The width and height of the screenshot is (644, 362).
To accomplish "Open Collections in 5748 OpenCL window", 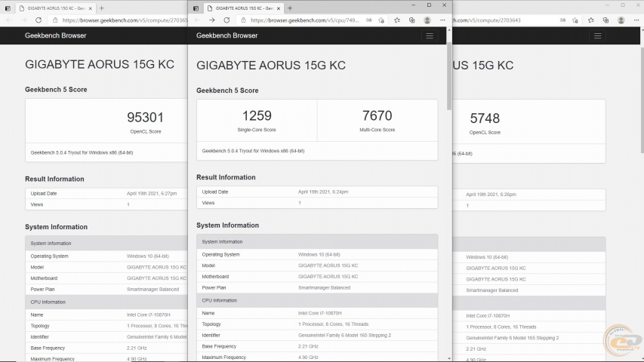I will click(605, 20).
